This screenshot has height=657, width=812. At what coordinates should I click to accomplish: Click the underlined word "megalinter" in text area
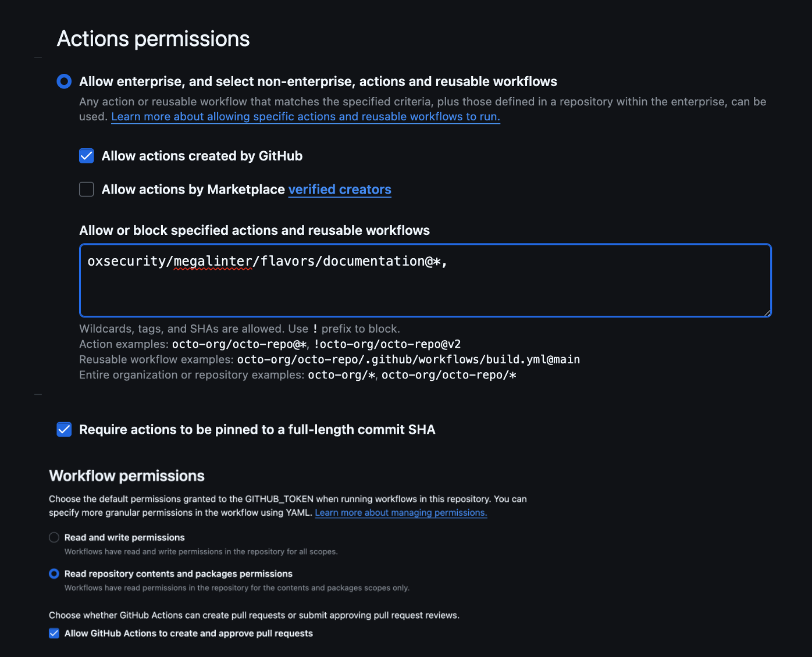coord(213,262)
